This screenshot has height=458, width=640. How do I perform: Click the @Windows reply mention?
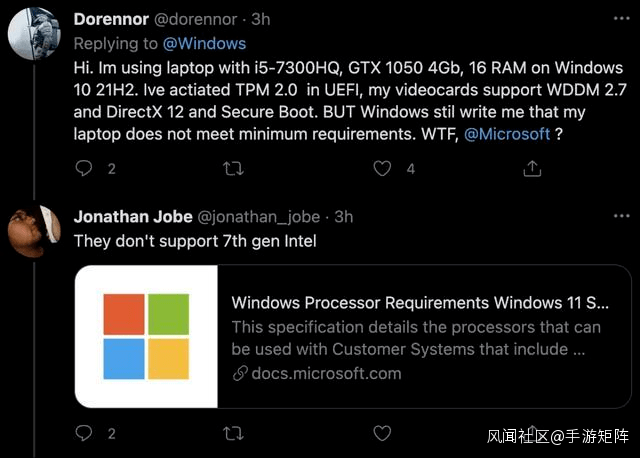click(x=206, y=44)
